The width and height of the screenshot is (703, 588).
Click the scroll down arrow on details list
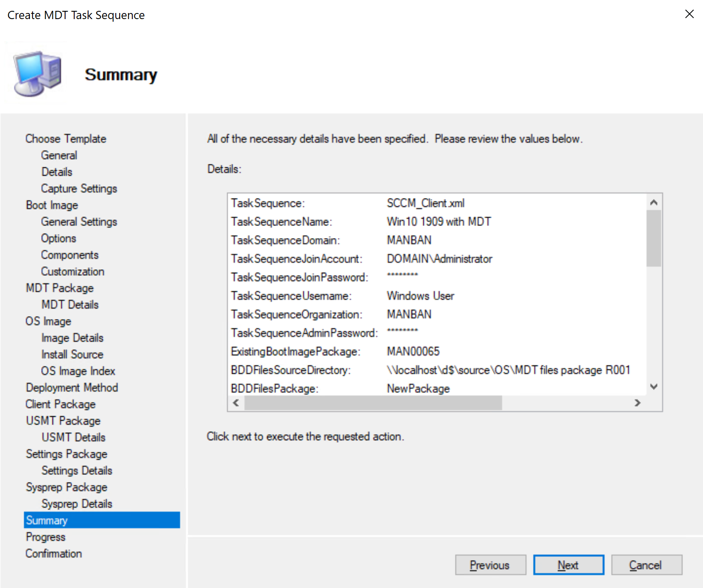[654, 386]
